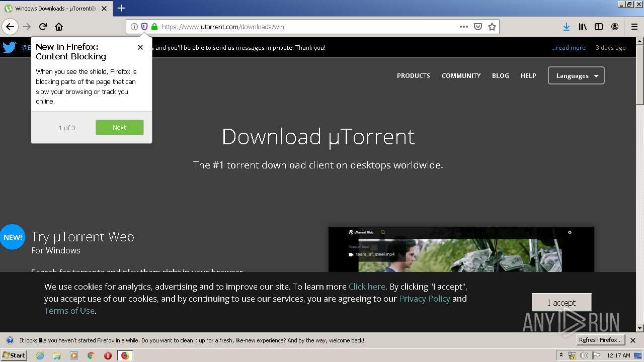Click the µTorrent Web preview thumbnail
This screenshot has width=644, height=362.
(x=461, y=249)
